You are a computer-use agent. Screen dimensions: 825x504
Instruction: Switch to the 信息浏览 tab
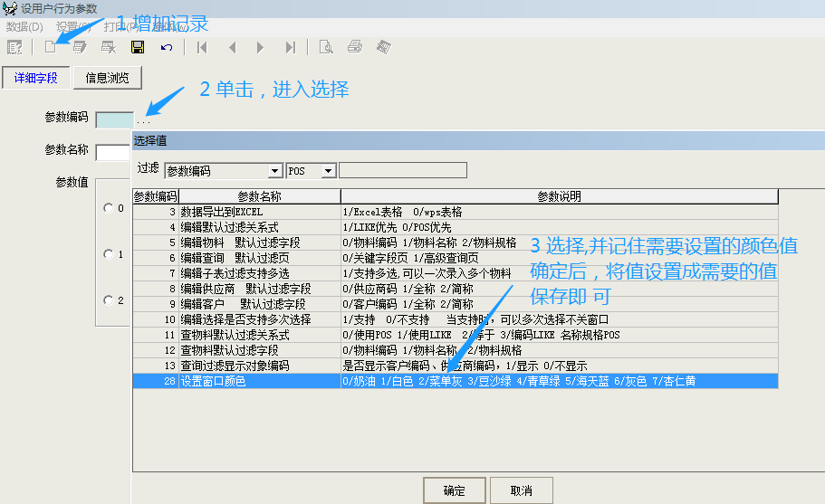click(x=108, y=78)
